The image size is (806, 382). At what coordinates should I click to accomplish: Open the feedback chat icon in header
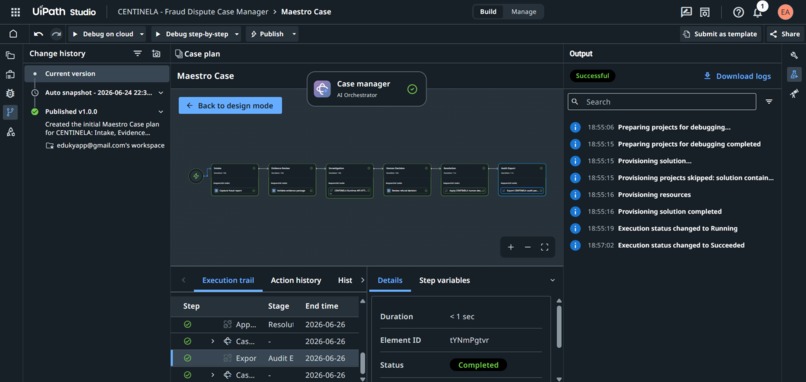tap(686, 12)
